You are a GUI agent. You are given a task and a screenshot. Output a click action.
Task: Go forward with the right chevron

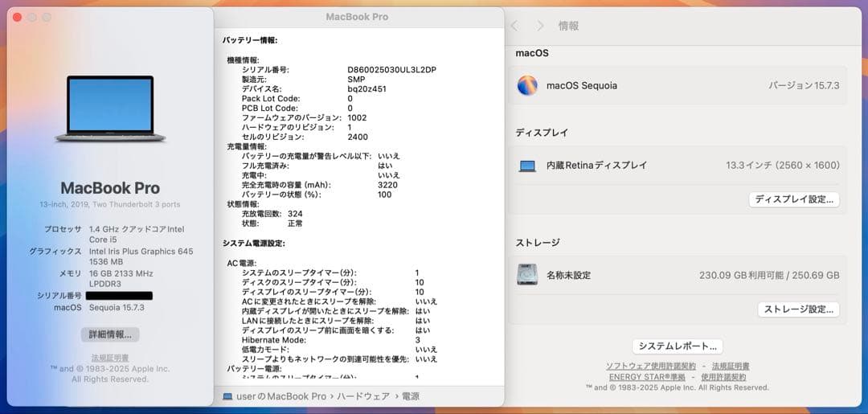pos(540,26)
